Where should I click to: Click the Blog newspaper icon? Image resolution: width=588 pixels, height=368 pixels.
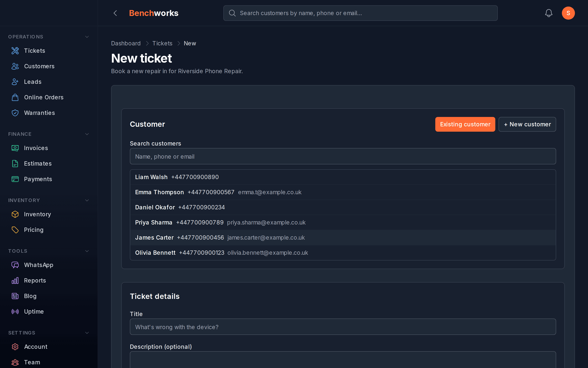click(x=15, y=296)
